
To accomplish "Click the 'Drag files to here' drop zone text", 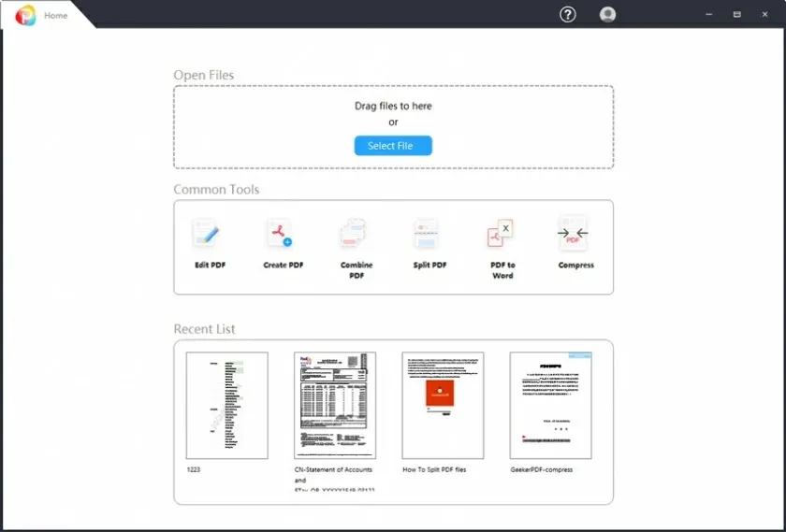I will [393, 106].
